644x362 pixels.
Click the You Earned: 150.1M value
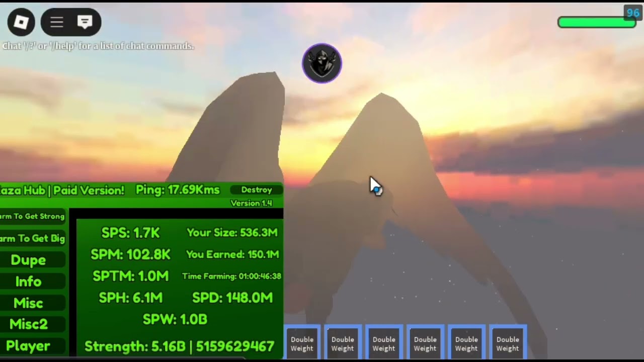coord(232,254)
